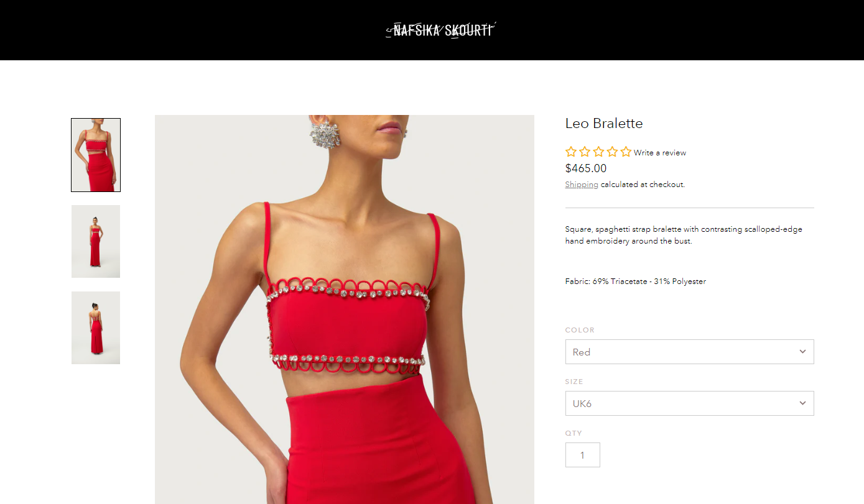Select the first close-up bralette thumbnail
Screen dimensions: 864x504
tap(96, 155)
